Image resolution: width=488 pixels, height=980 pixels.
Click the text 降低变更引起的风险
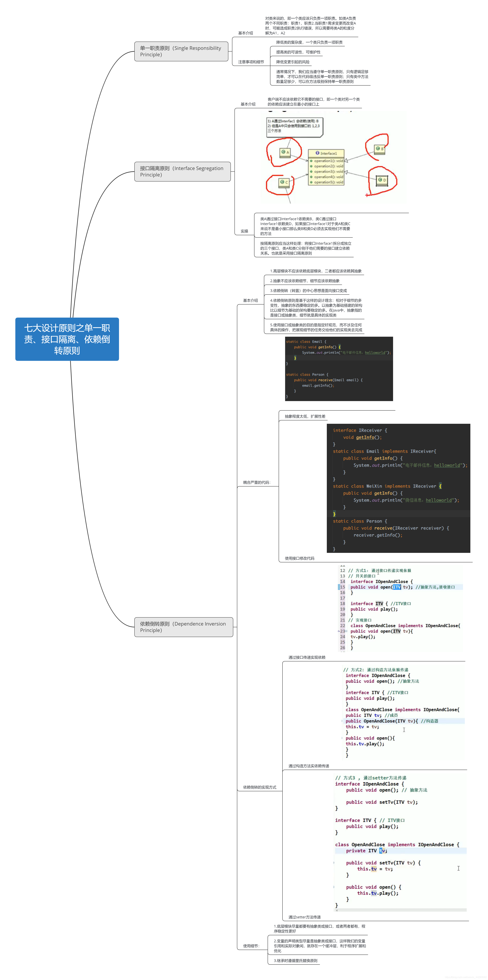[293, 62]
